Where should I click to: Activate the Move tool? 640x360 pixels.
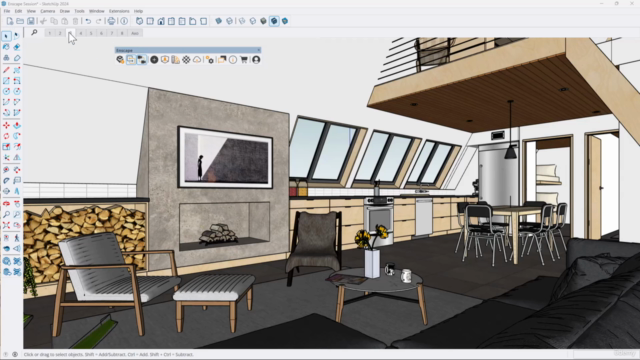pyautogui.click(x=6, y=125)
